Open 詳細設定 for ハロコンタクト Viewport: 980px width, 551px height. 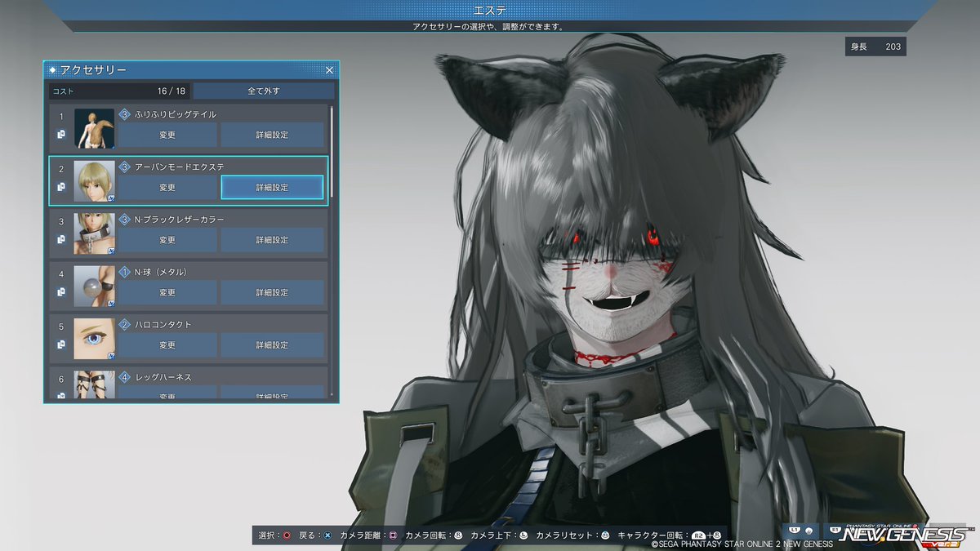click(272, 345)
